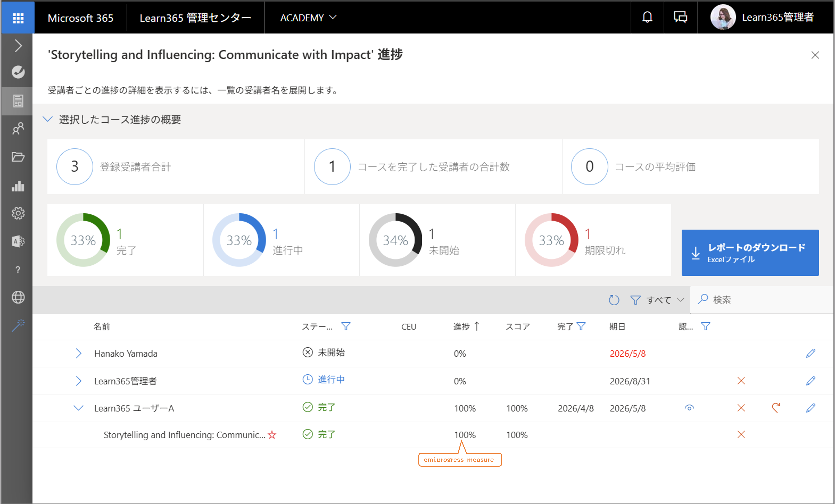Open the users icon in sidebar

click(x=18, y=129)
